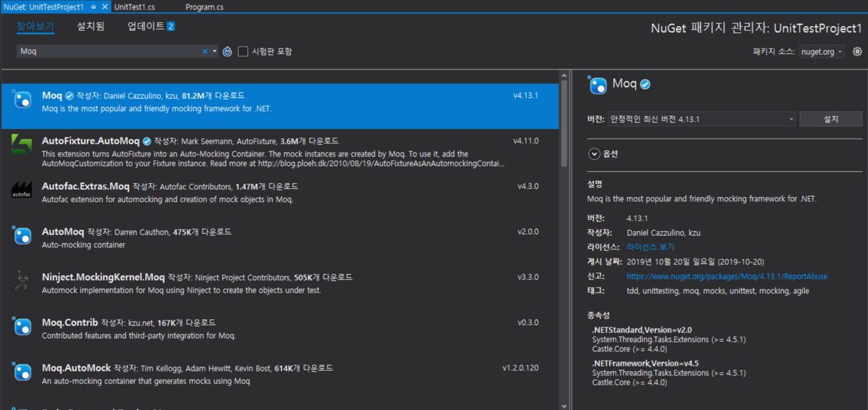Open the UnitTest1.cs editor tab

click(x=134, y=7)
